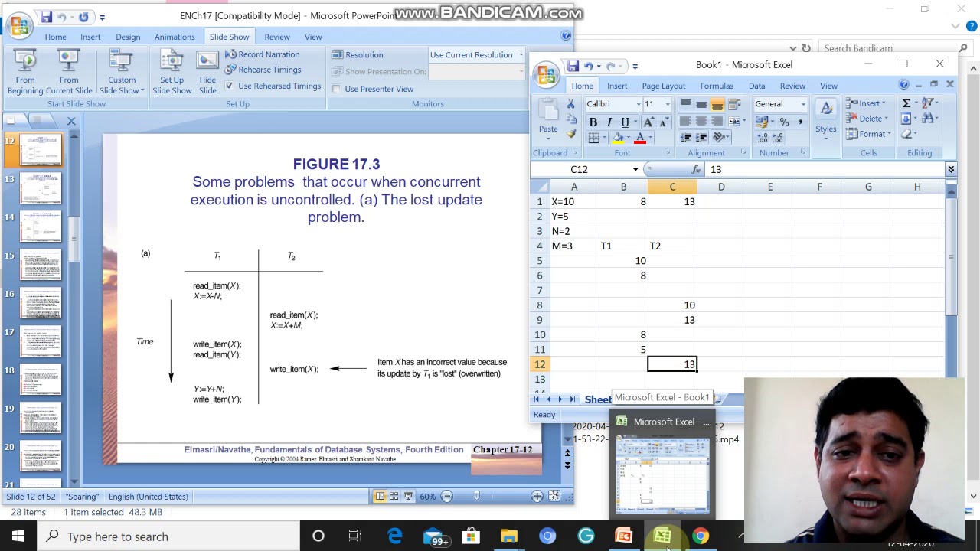Pick the yellow fill color swatch

click(x=618, y=138)
